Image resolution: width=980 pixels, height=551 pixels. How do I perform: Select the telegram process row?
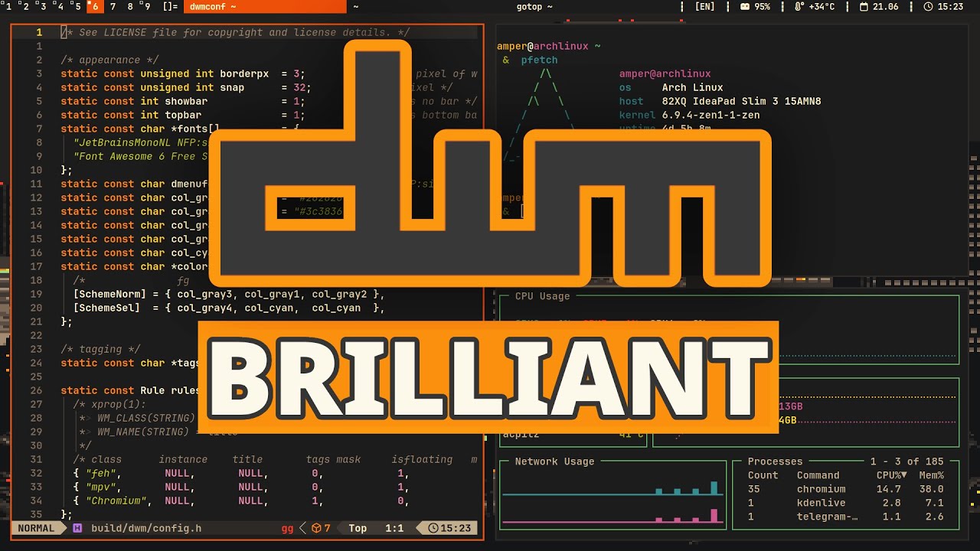coord(845,517)
